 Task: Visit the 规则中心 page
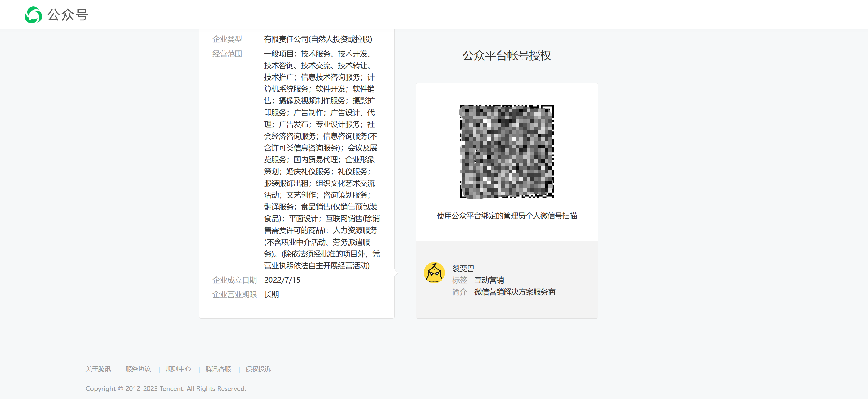[178, 369]
